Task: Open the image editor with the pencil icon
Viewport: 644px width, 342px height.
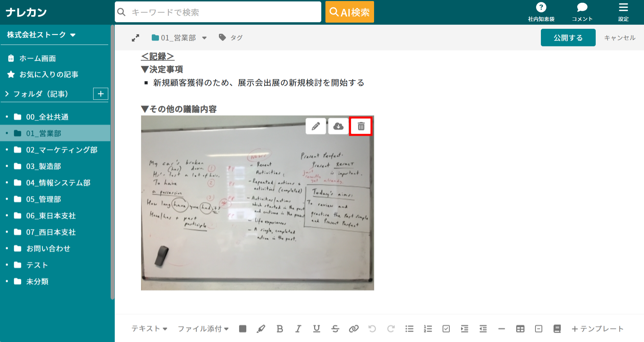Action: click(x=315, y=126)
